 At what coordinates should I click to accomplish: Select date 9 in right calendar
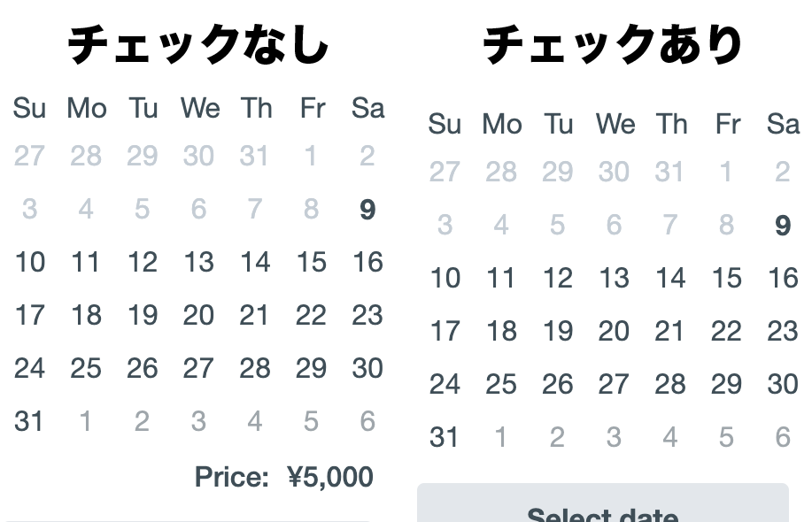[783, 226]
